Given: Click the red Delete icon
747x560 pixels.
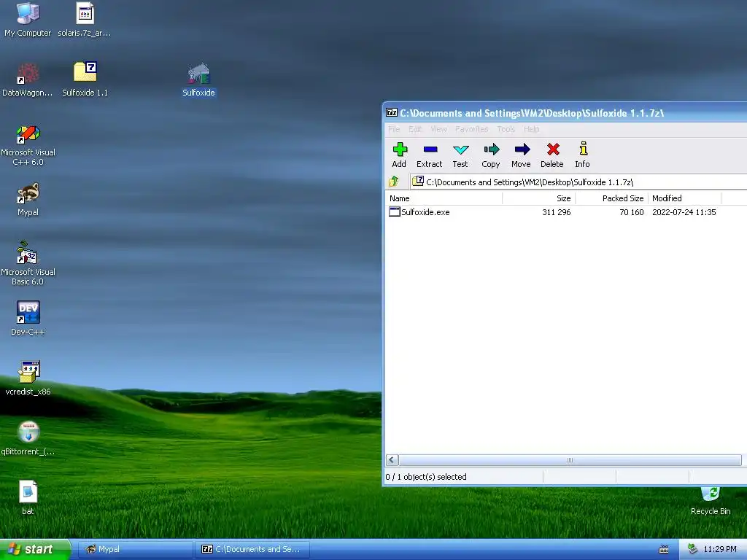Looking at the screenshot, I should [x=553, y=149].
